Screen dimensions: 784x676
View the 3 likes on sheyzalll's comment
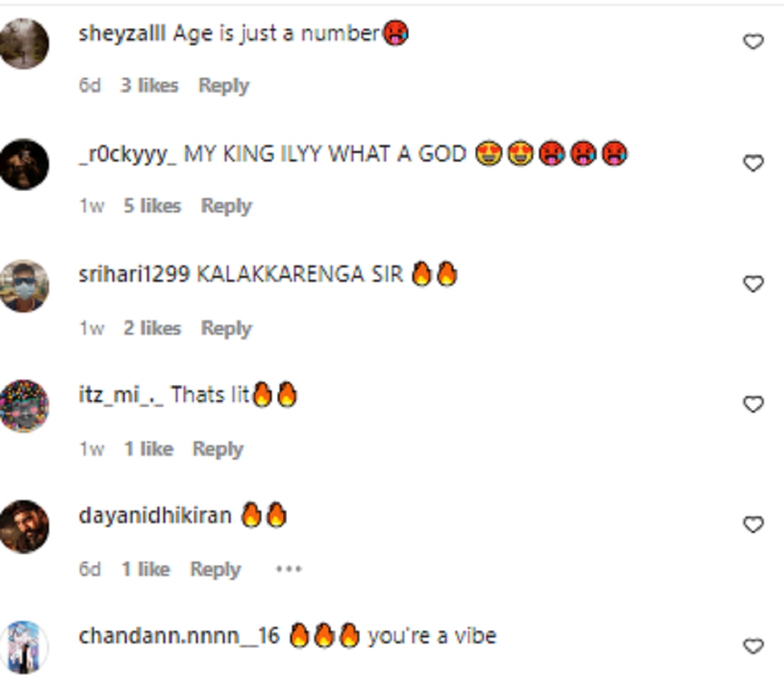[x=149, y=86]
